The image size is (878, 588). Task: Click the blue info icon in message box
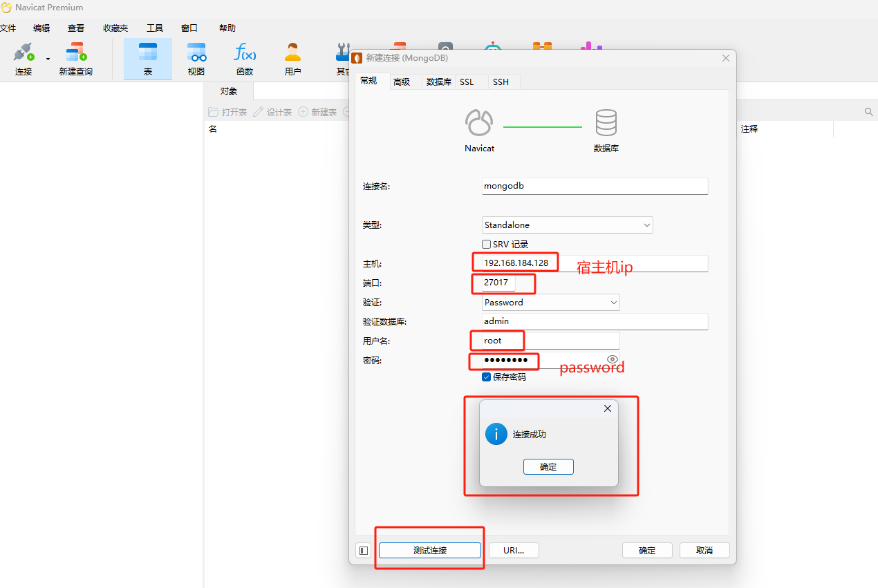coord(496,434)
